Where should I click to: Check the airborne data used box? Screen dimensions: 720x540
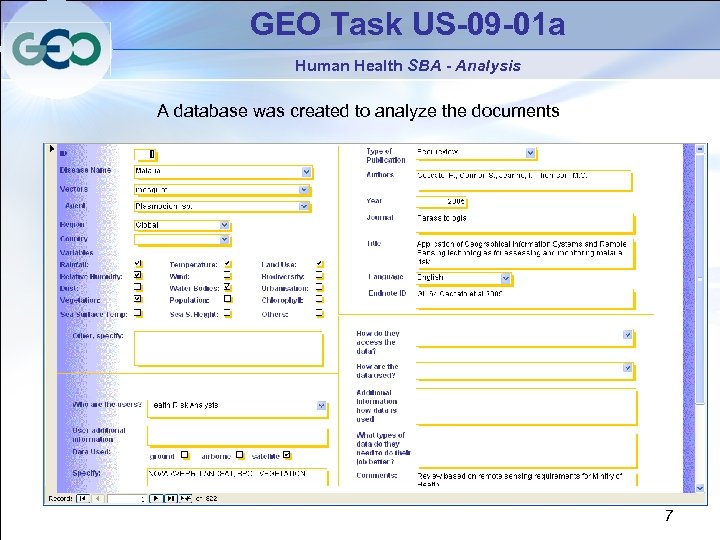[x=239, y=455]
